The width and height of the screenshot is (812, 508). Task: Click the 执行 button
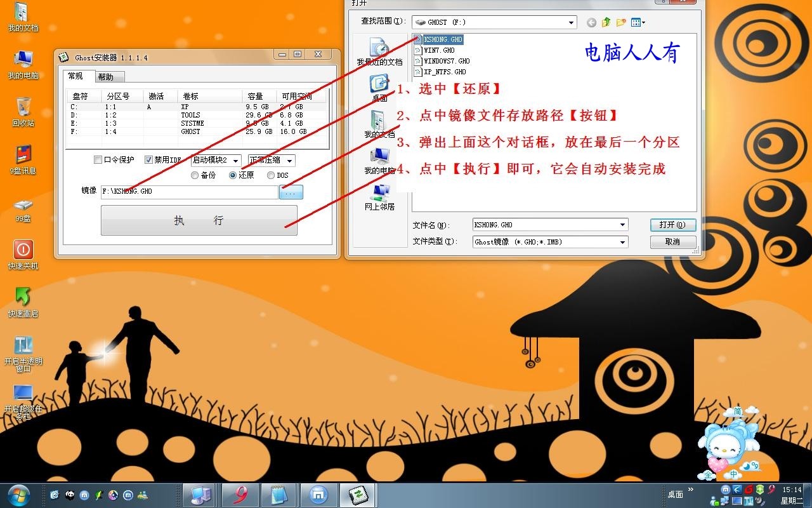[199, 220]
